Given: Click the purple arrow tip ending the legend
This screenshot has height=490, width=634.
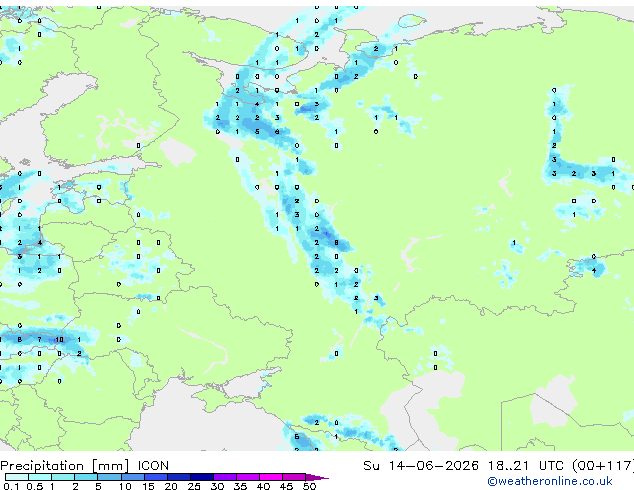Looking at the screenshot, I should [x=317, y=477].
